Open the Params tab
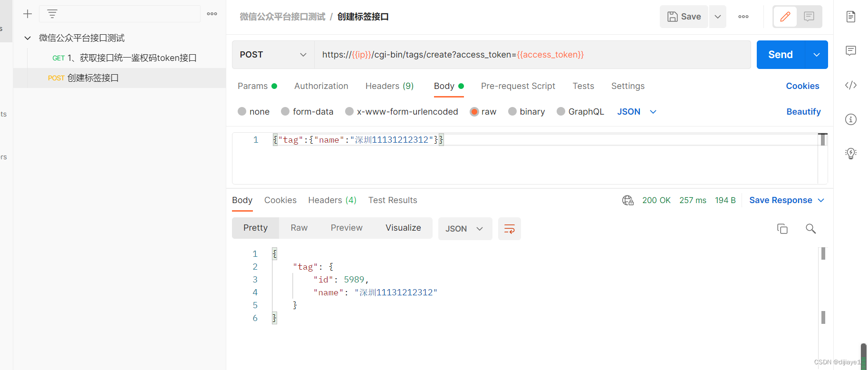Viewport: 868px width, 370px height. 257,86
